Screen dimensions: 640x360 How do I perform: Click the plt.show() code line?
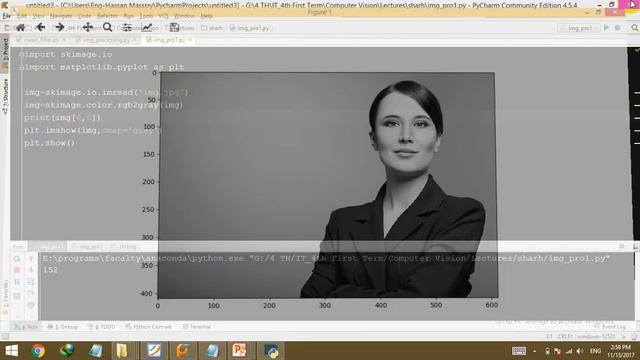[x=50, y=143]
